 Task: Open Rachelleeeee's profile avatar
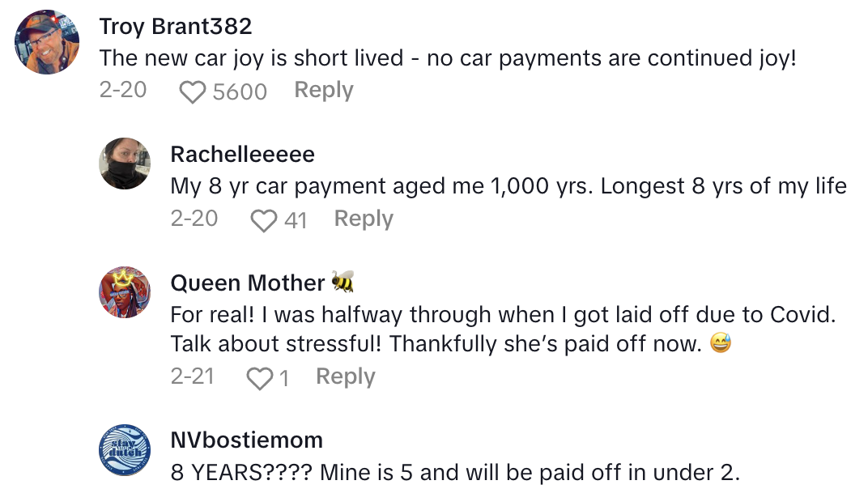pos(125,164)
